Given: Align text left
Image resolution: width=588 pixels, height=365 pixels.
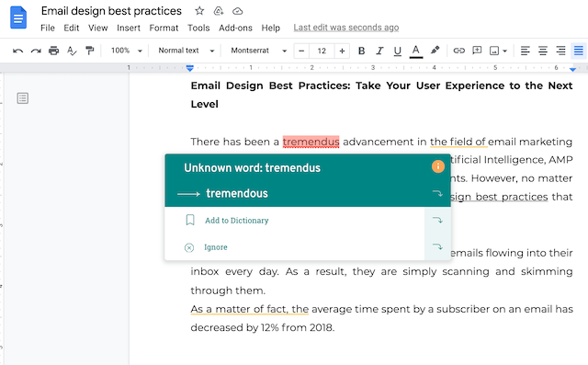Looking at the screenshot, I should pos(525,51).
